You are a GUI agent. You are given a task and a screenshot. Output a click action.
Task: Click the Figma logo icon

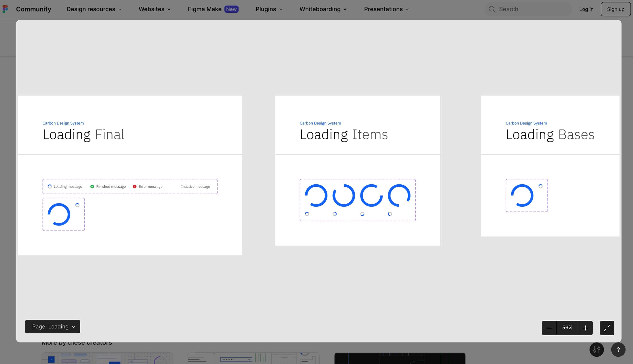pyautogui.click(x=5, y=9)
